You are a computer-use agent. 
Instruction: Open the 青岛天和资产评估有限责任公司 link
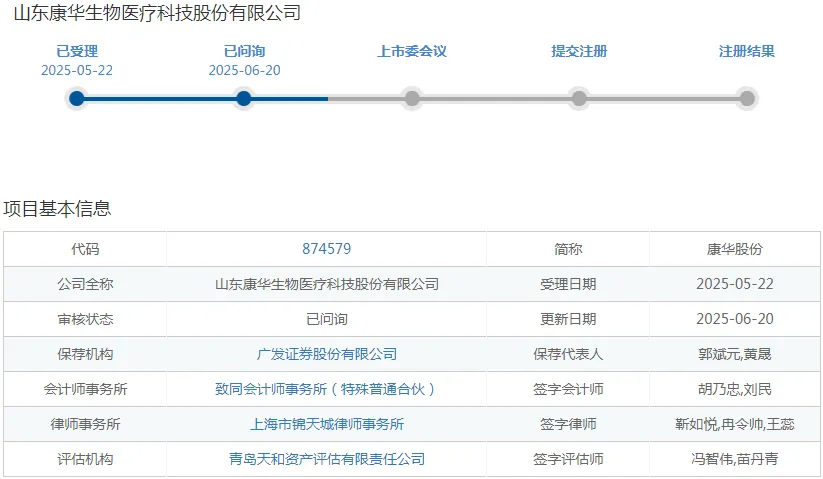tap(326, 459)
